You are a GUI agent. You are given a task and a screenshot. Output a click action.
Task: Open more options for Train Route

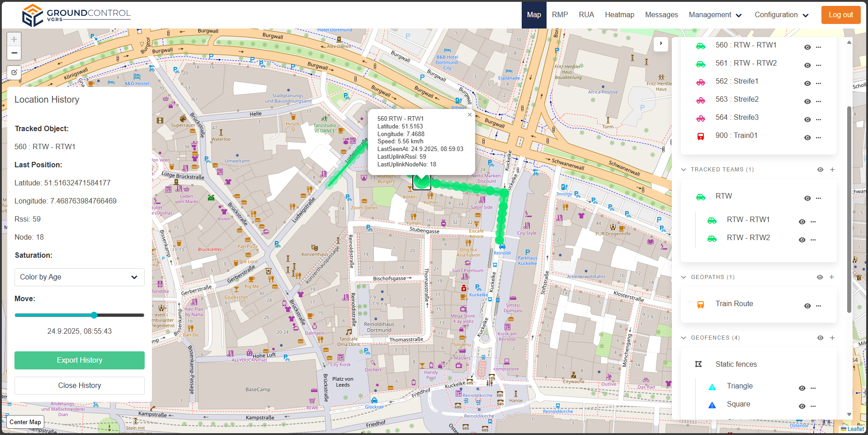tap(818, 306)
